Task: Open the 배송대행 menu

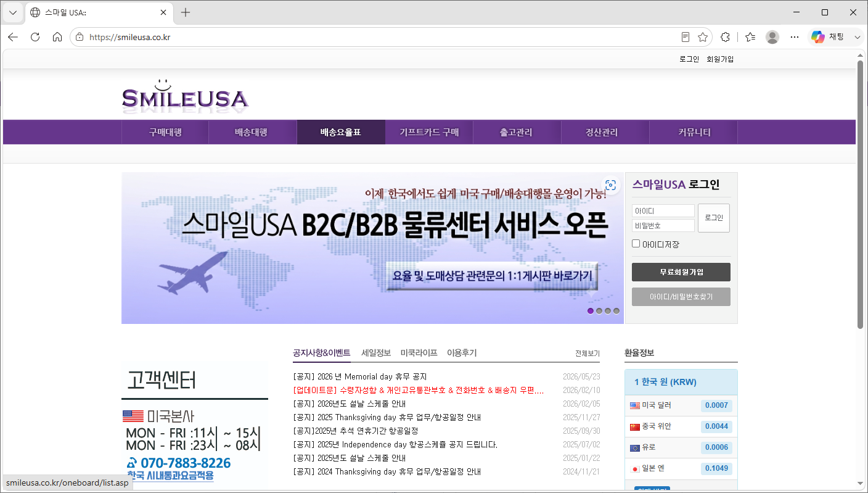Action: (x=253, y=132)
